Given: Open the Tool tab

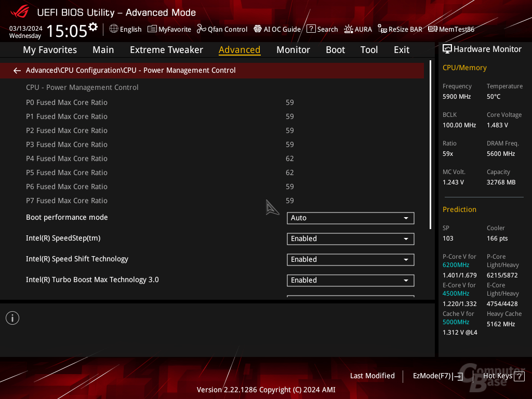Looking at the screenshot, I should click(369, 50).
